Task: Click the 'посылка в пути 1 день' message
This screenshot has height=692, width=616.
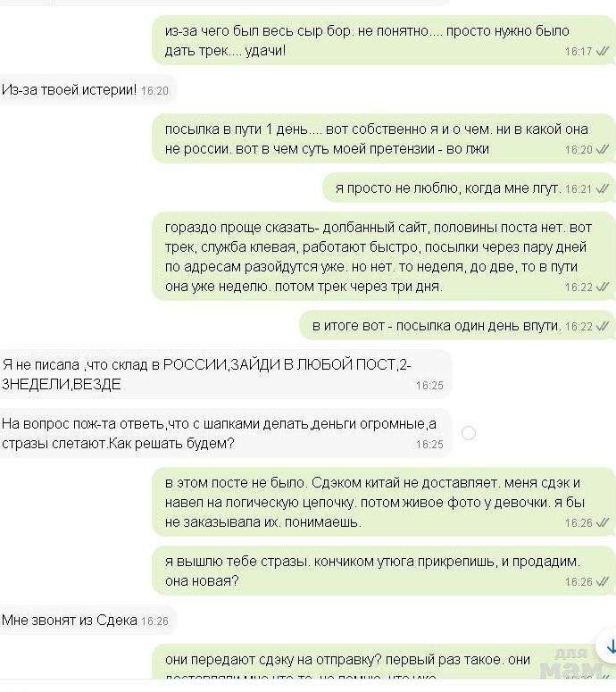Action: (x=383, y=138)
